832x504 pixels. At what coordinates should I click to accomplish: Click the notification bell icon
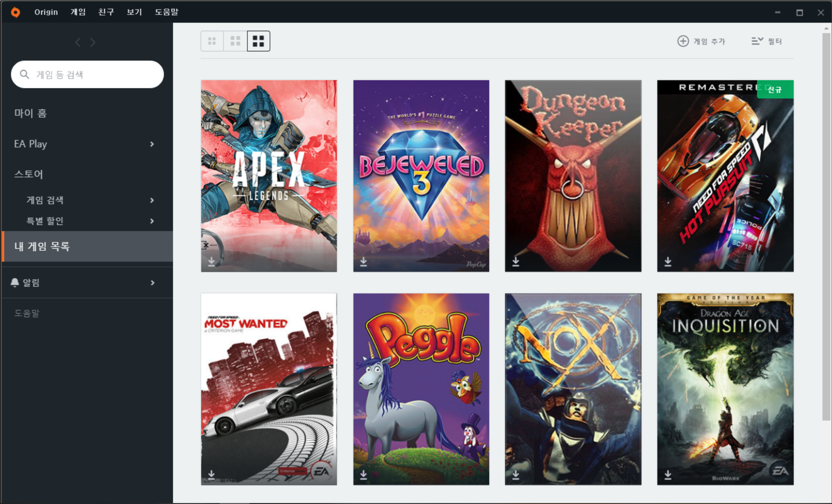(x=15, y=283)
